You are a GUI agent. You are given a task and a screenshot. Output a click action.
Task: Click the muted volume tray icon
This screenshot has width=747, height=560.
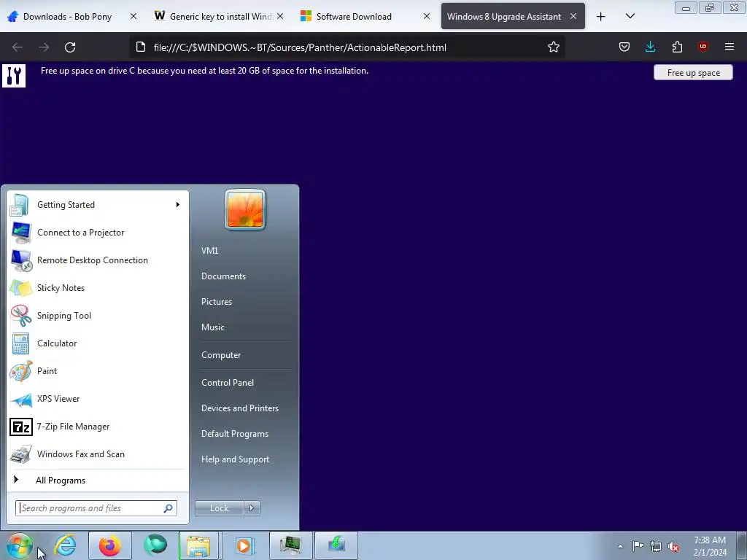click(x=673, y=546)
